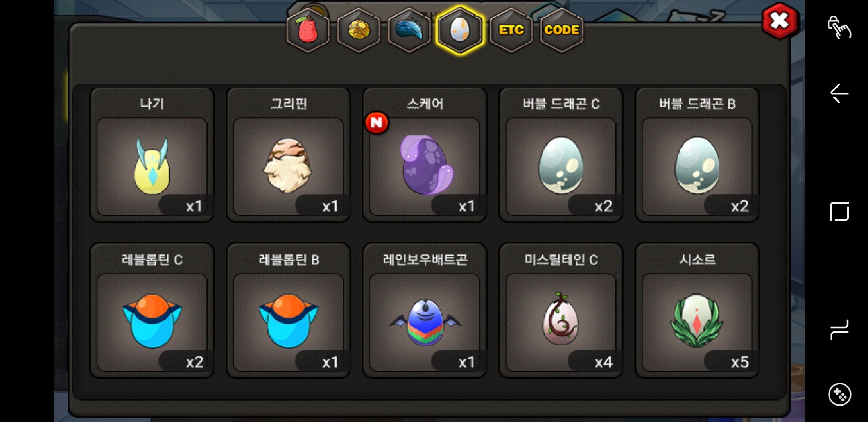
Task: Tap the Android back arrow
Action: click(839, 93)
